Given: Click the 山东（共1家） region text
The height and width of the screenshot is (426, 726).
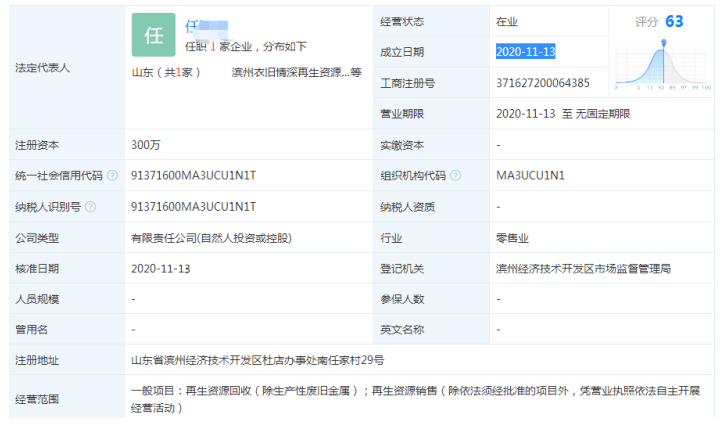Looking at the screenshot, I should [166, 72].
